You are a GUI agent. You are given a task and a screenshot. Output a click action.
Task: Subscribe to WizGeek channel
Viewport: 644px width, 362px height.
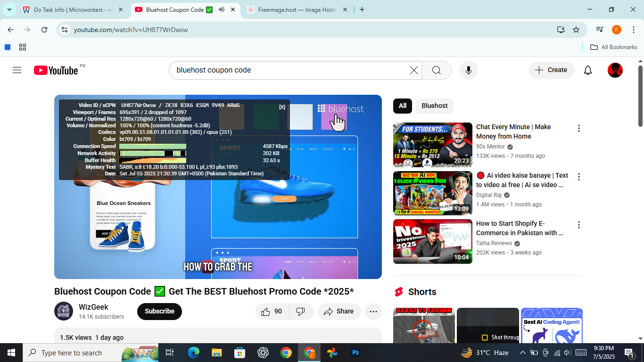pos(159,311)
